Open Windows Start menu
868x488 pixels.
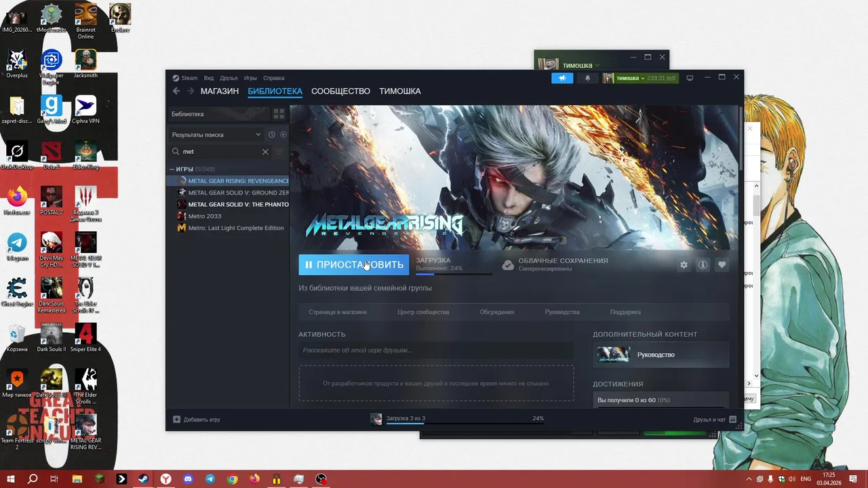(11, 479)
